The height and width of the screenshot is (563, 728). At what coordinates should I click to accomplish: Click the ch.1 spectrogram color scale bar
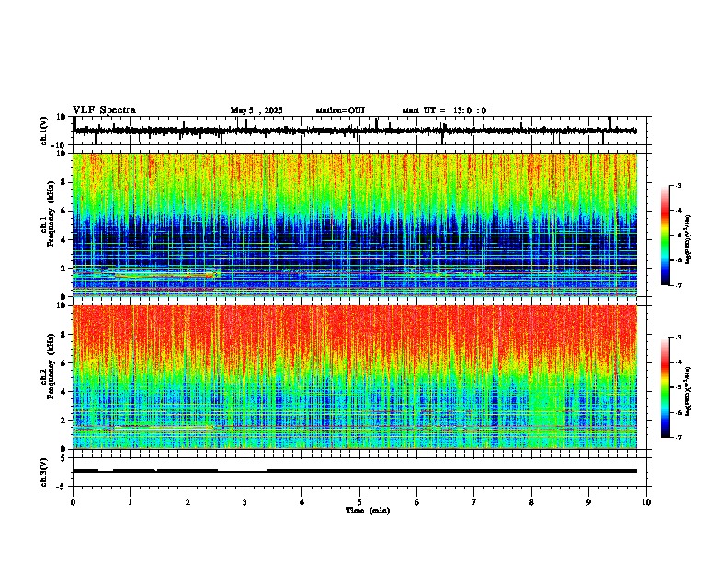pyautogui.click(x=665, y=236)
